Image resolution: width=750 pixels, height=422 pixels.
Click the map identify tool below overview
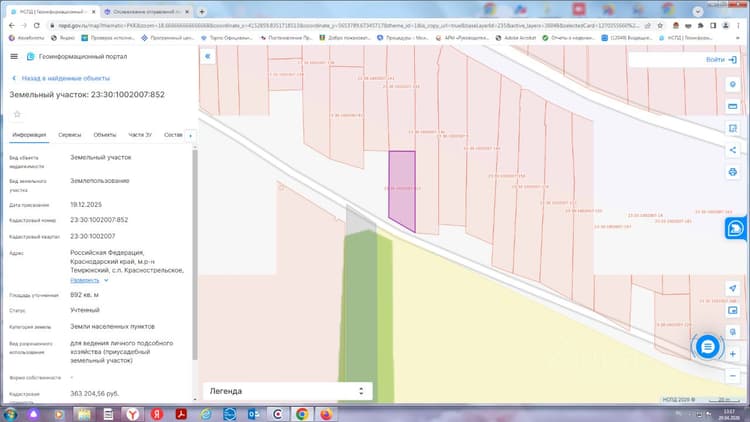[x=732, y=332]
